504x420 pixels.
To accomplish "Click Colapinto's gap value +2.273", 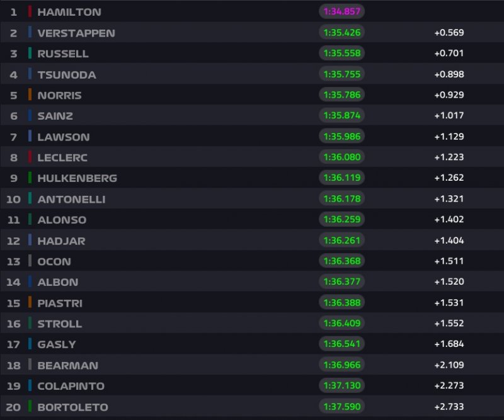I will [x=449, y=386].
